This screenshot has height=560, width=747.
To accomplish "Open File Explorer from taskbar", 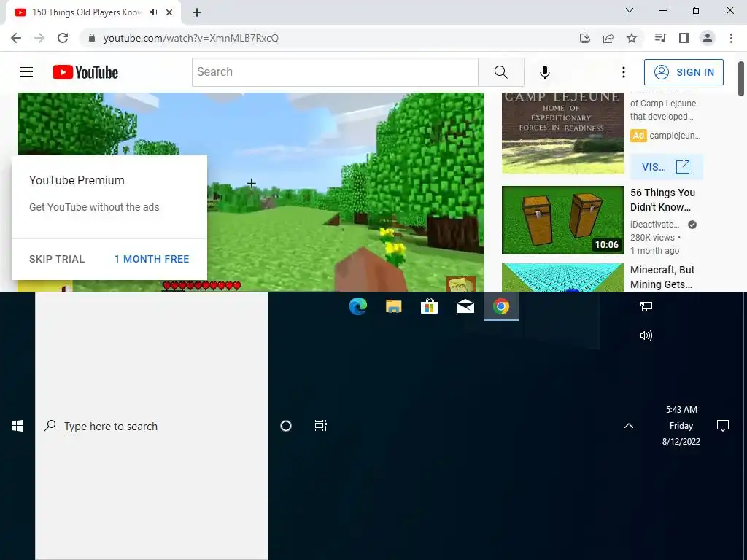I will (x=393, y=306).
